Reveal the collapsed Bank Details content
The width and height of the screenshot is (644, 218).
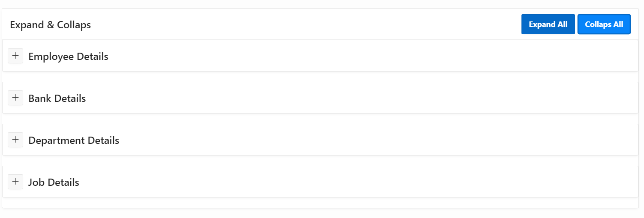pyautogui.click(x=15, y=98)
